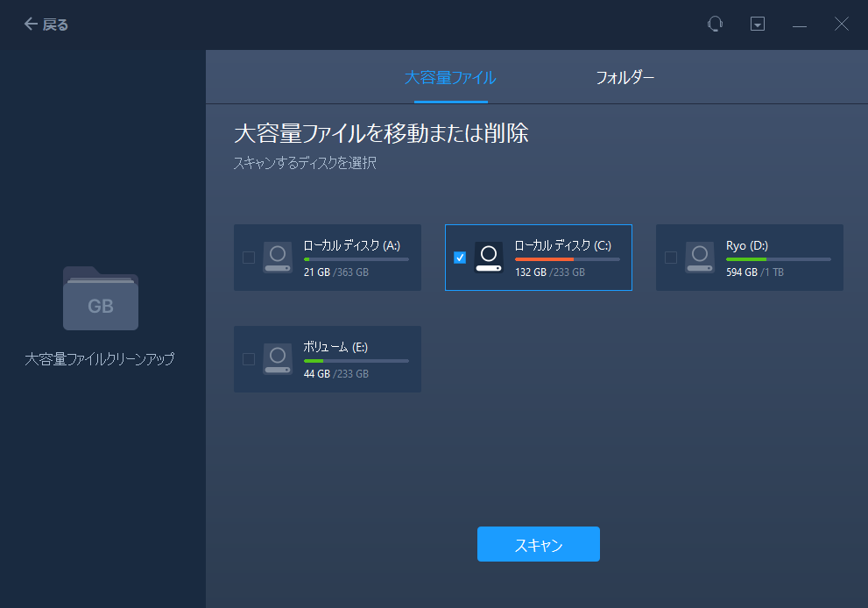Image resolution: width=868 pixels, height=608 pixels.
Task: Check the ローカル ディスク (A:) checkbox
Action: (247, 258)
